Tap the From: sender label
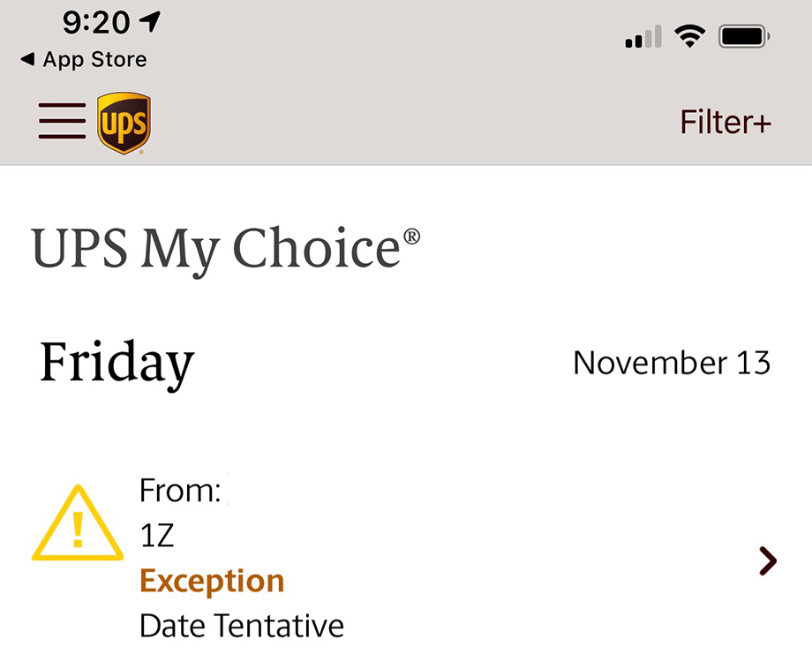812x669 pixels. (x=180, y=491)
